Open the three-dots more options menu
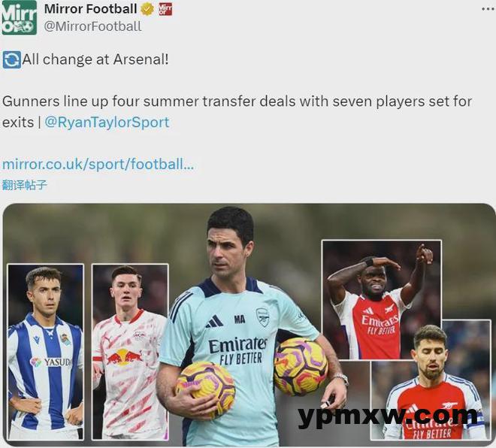The height and width of the screenshot is (448, 496). [x=488, y=9]
